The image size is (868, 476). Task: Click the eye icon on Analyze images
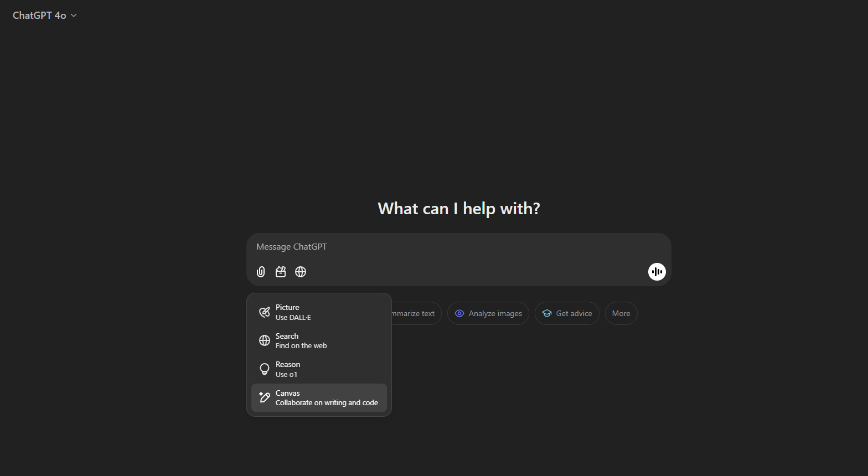tap(459, 313)
